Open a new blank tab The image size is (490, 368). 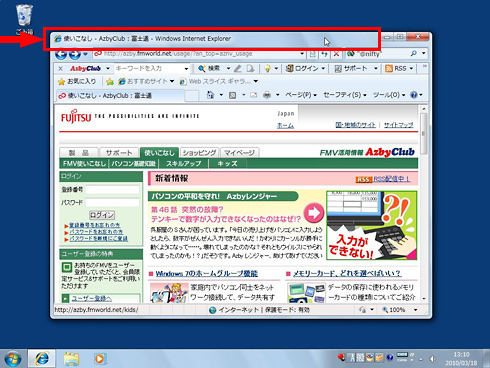(x=192, y=96)
